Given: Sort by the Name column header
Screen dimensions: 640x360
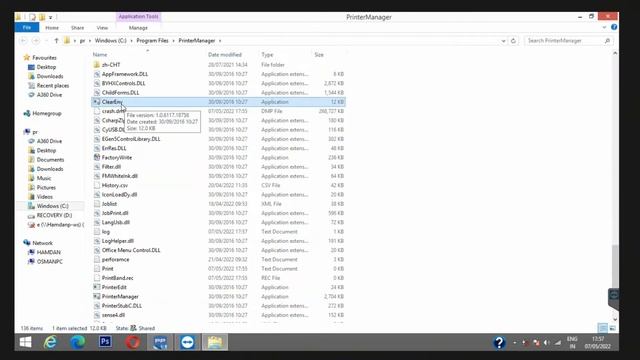Looking at the screenshot, I should (x=100, y=55).
